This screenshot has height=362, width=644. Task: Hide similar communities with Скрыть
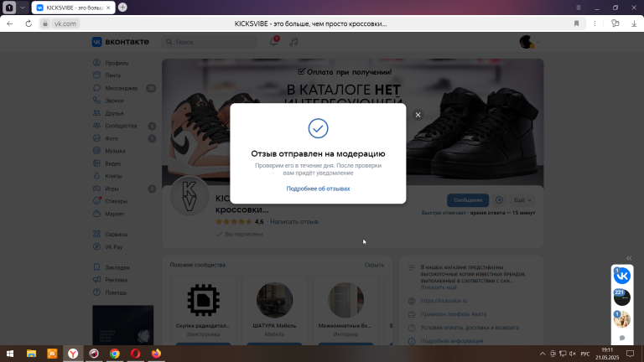point(374,265)
